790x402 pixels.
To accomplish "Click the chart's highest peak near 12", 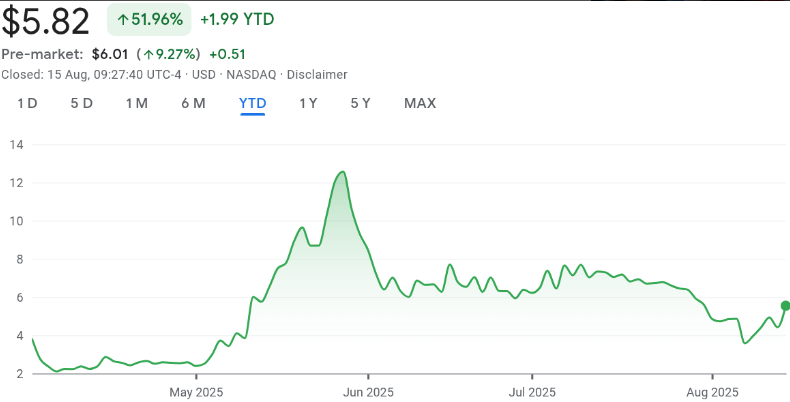I will [x=343, y=172].
